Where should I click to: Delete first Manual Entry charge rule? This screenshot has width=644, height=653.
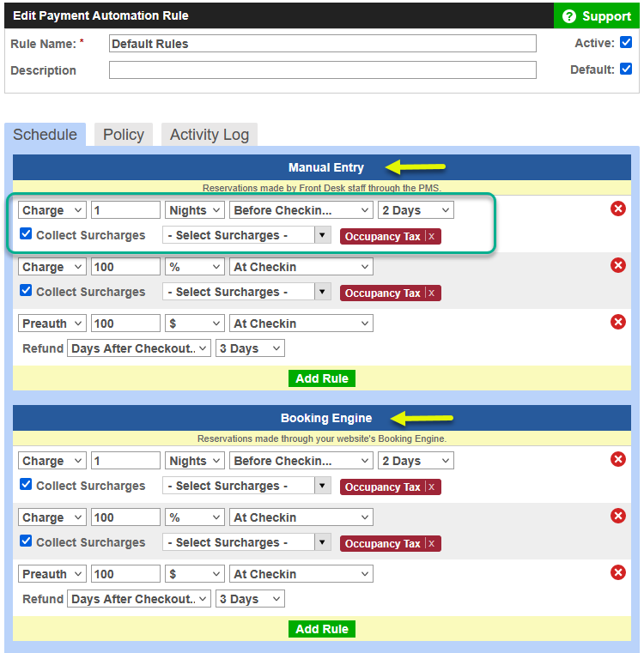point(617,209)
